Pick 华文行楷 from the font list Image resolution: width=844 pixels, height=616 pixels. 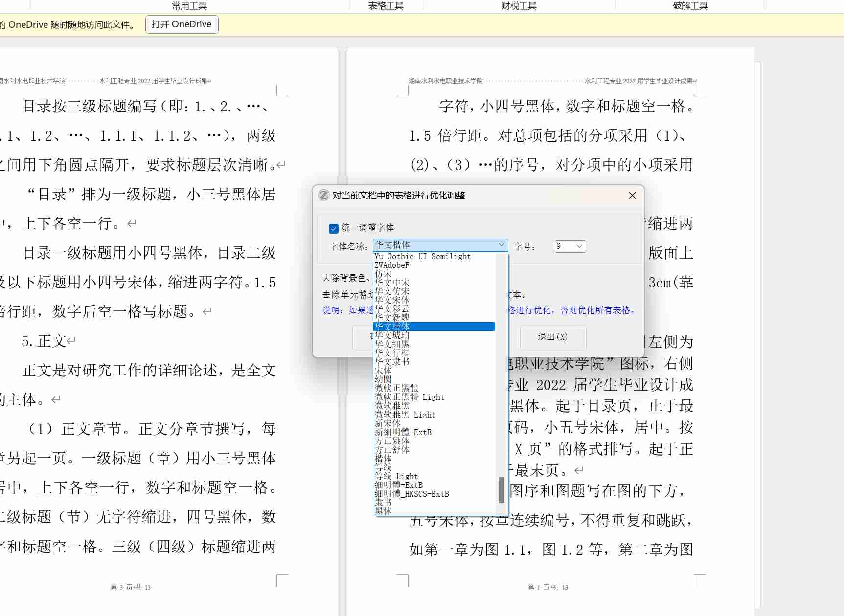click(392, 353)
